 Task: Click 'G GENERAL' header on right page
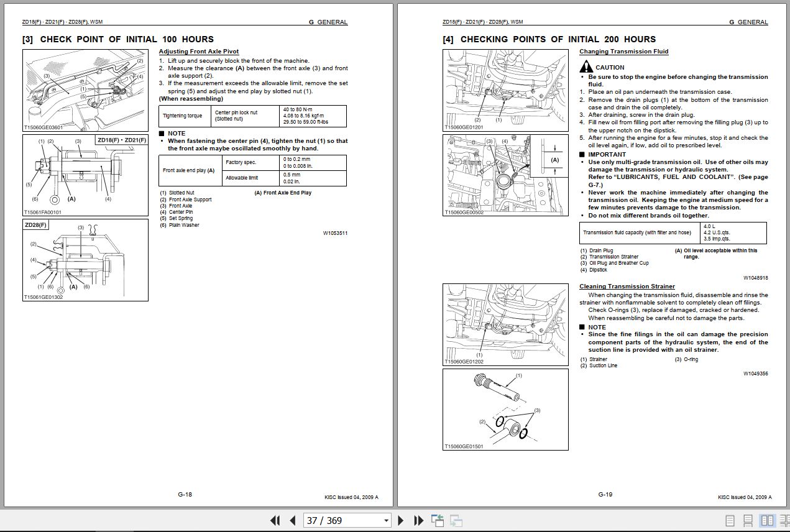pyautogui.click(x=748, y=22)
